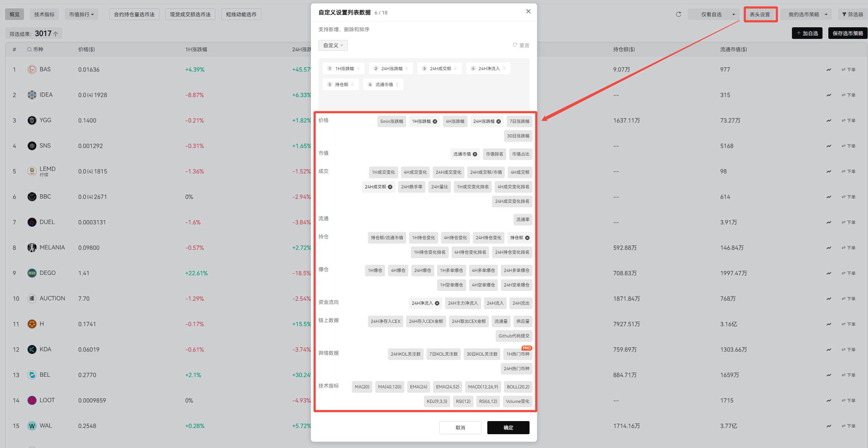868x448 pixels.
Task: Toggle the 市值排名 column tag on
Action: coord(494,154)
